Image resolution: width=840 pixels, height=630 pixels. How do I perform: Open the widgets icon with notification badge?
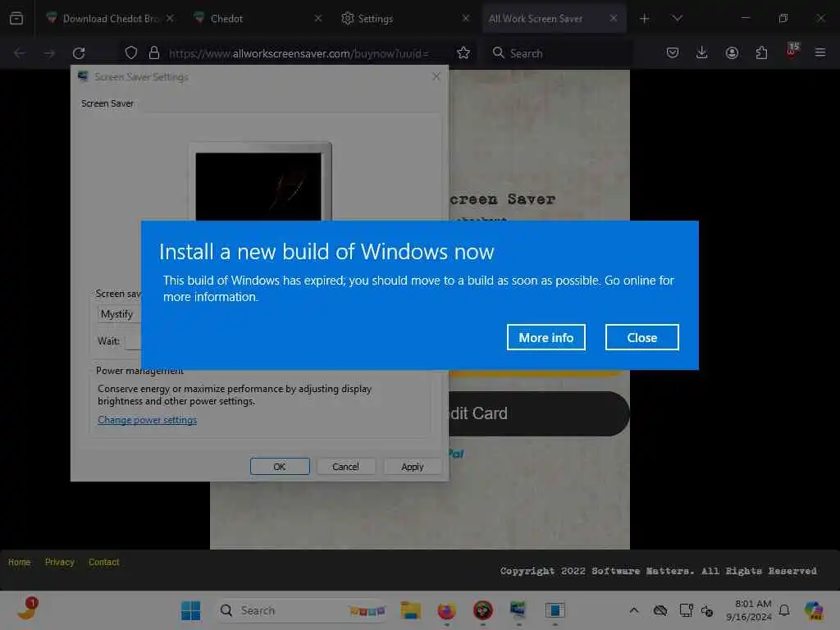coord(28,609)
